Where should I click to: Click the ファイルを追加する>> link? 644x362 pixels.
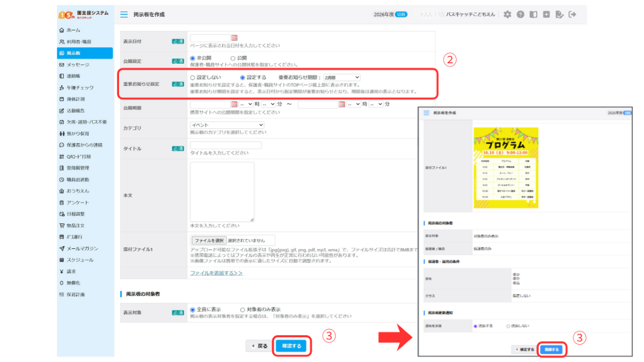pos(216,273)
